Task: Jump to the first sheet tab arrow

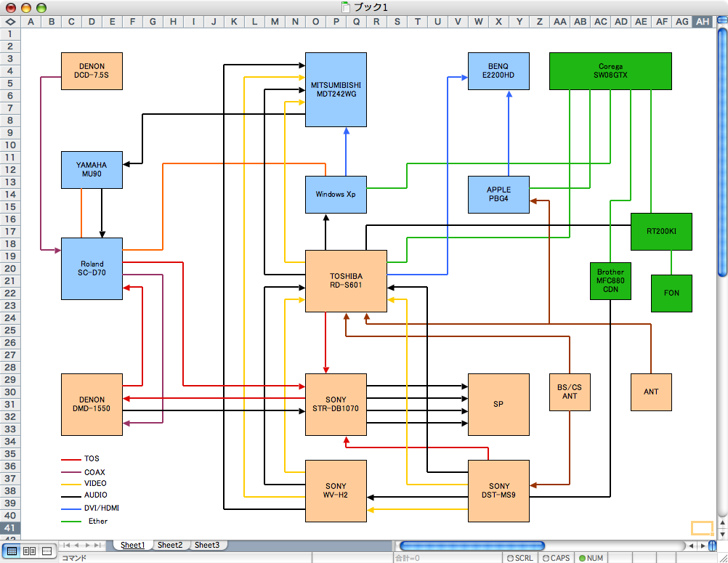Action: pos(66,546)
